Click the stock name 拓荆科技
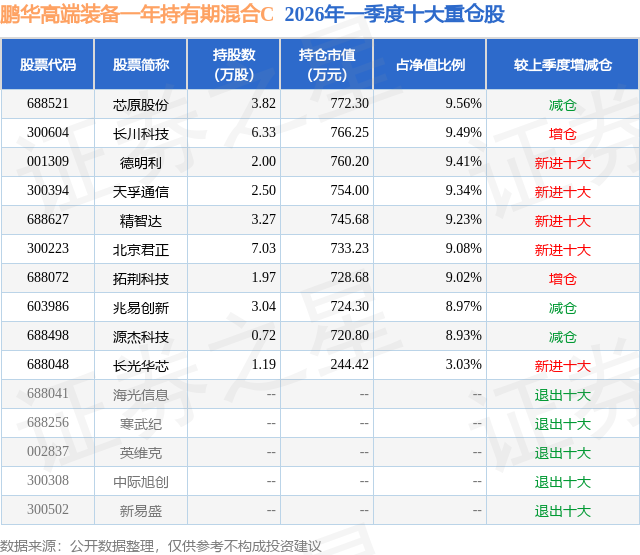Screen dimensions: 640x555 (141, 279)
